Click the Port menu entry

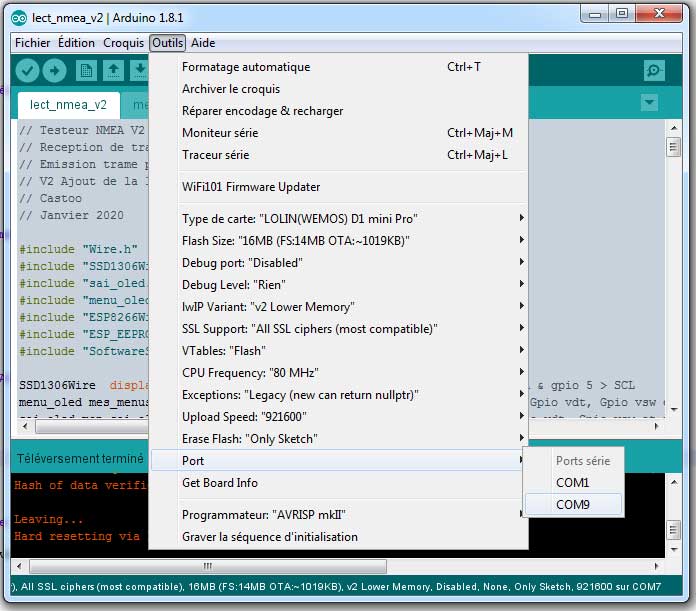pos(338,461)
